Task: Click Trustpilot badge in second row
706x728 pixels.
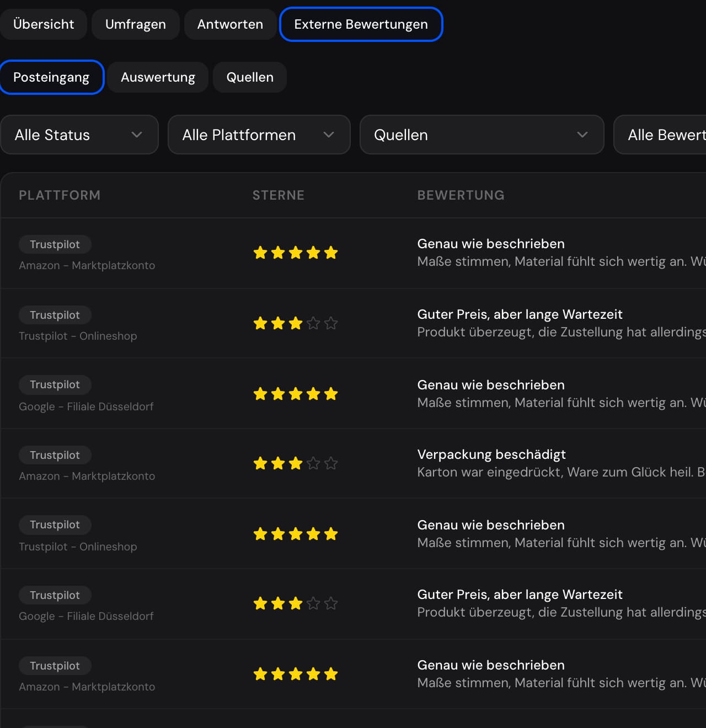Action: click(55, 315)
